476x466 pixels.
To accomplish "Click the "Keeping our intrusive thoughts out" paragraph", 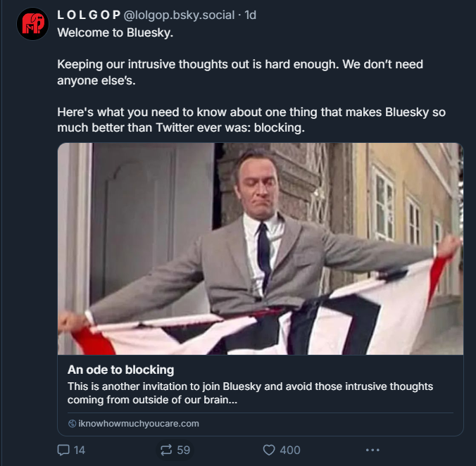I will pos(239,72).
